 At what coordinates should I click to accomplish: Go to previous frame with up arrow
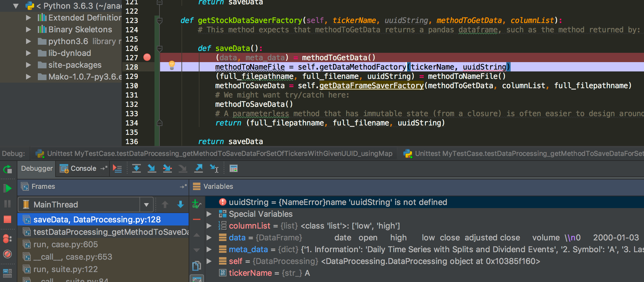click(x=165, y=204)
